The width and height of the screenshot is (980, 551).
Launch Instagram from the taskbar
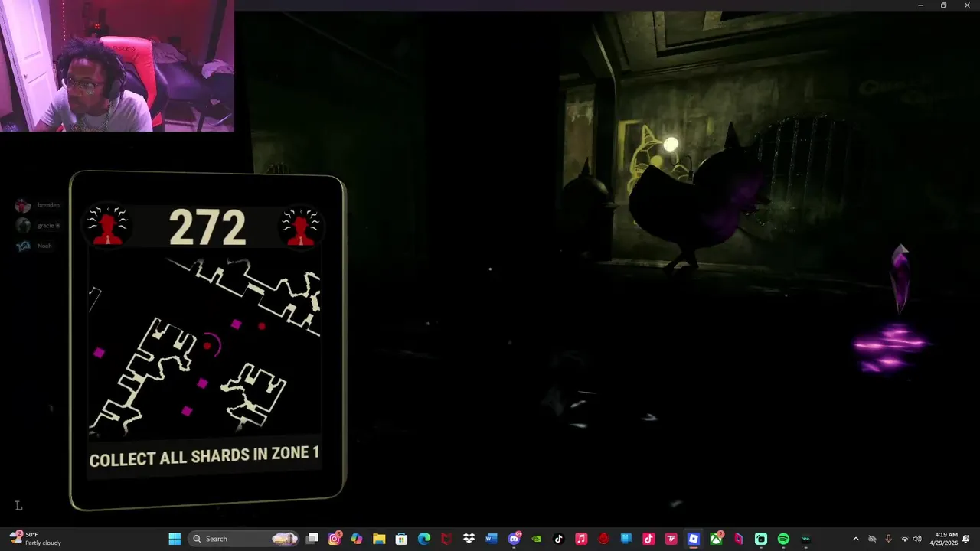pos(335,539)
